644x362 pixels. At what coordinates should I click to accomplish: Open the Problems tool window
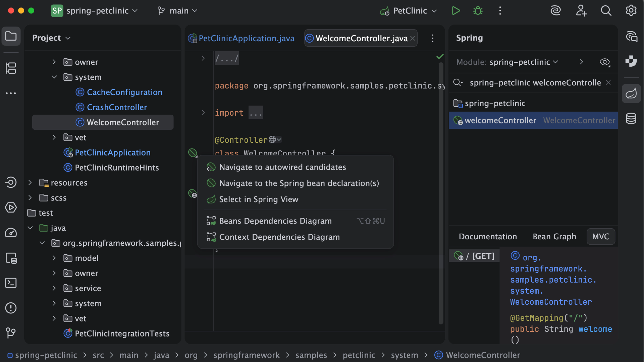click(x=11, y=308)
